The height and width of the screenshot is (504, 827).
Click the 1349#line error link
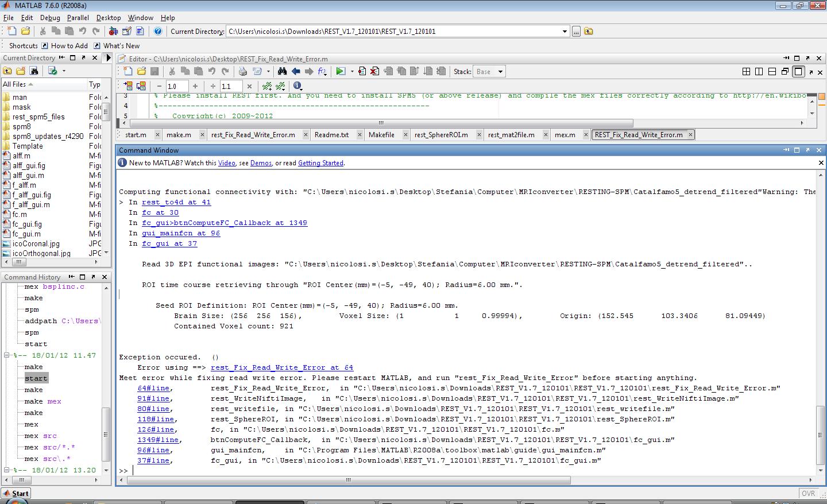(x=158, y=440)
